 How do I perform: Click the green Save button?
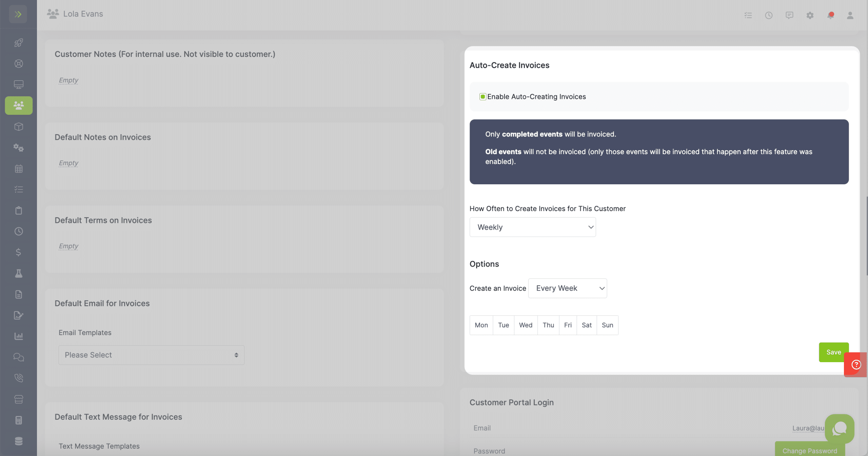pos(834,352)
